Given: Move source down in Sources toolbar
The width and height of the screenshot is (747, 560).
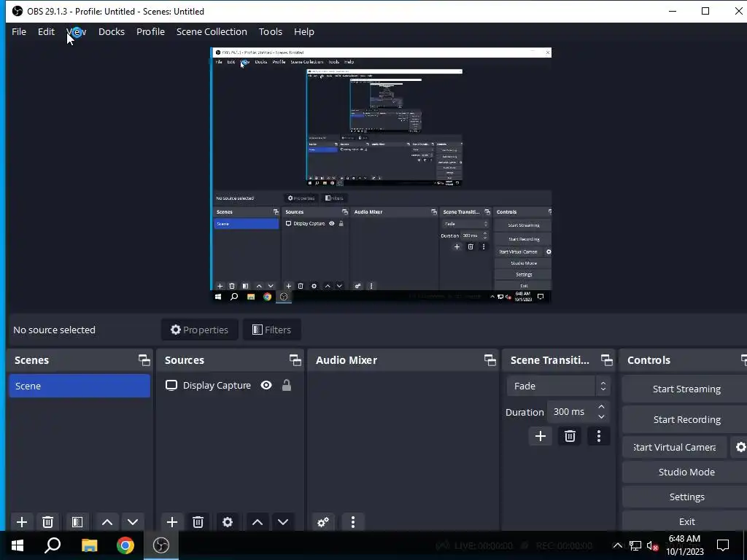Looking at the screenshot, I should pos(283,522).
